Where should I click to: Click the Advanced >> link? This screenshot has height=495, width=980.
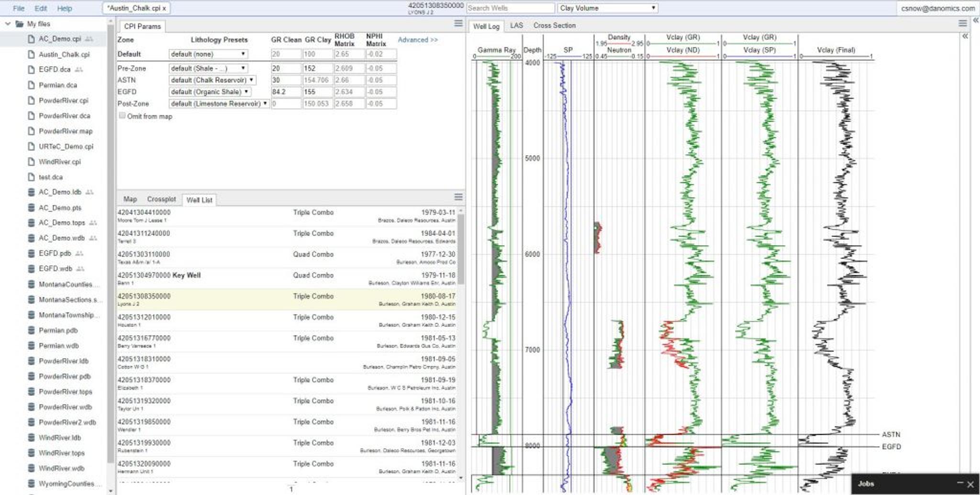[x=417, y=40]
